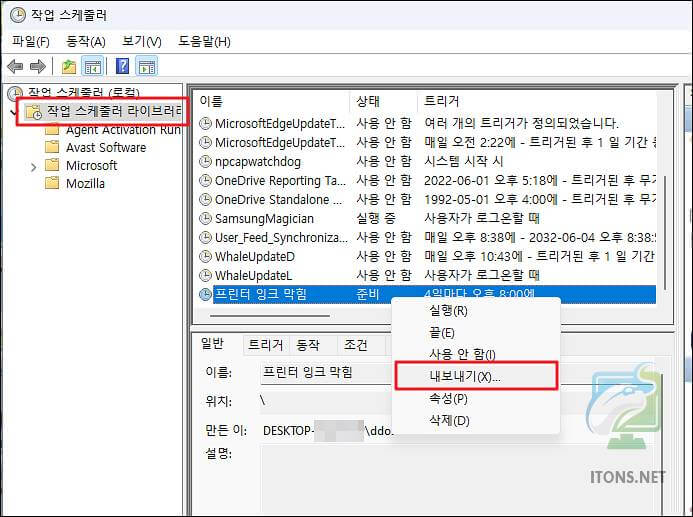The height and width of the screenshot is (517, 693).
Task: Expand the Microsoft folder tree node
Action: pyautogui.click(x=34, y=167)
